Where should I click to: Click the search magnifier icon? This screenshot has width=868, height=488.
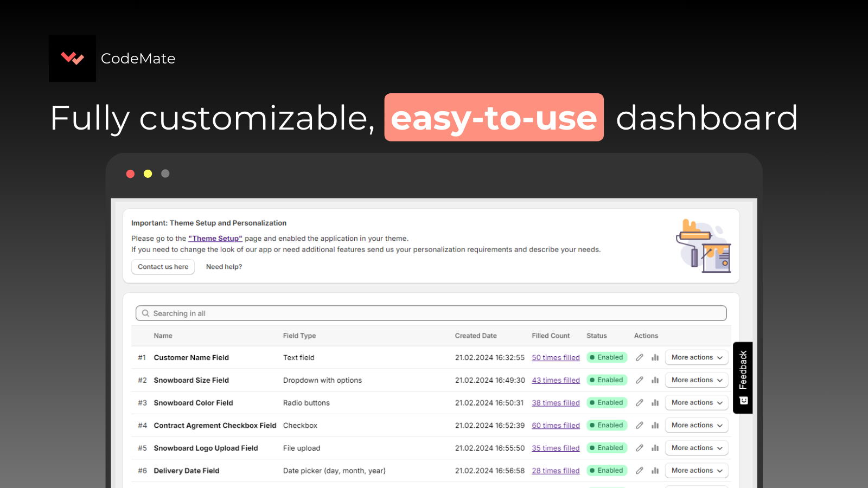145,313
